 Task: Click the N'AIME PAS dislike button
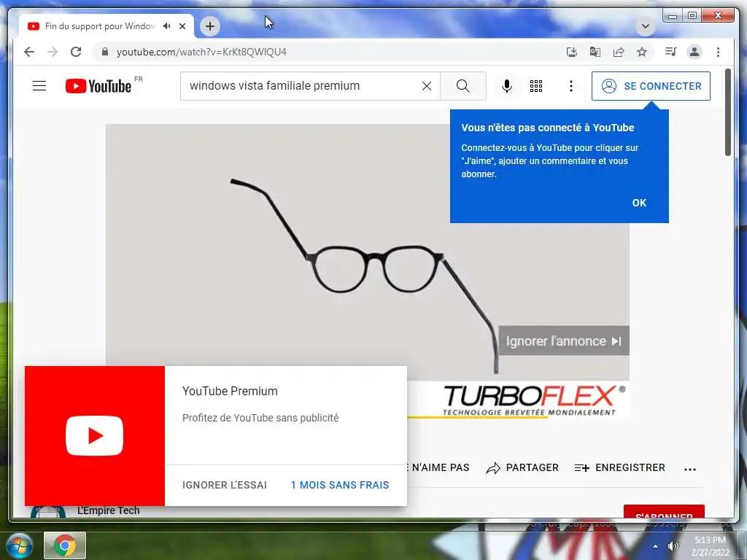pyautogui.click(x=438, y=468)
